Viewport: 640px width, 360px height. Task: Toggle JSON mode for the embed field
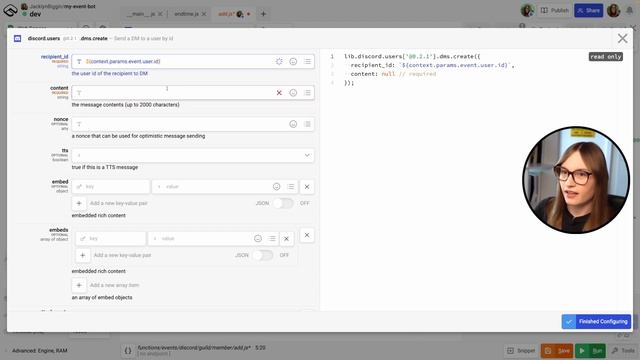[x=283, y=203]
